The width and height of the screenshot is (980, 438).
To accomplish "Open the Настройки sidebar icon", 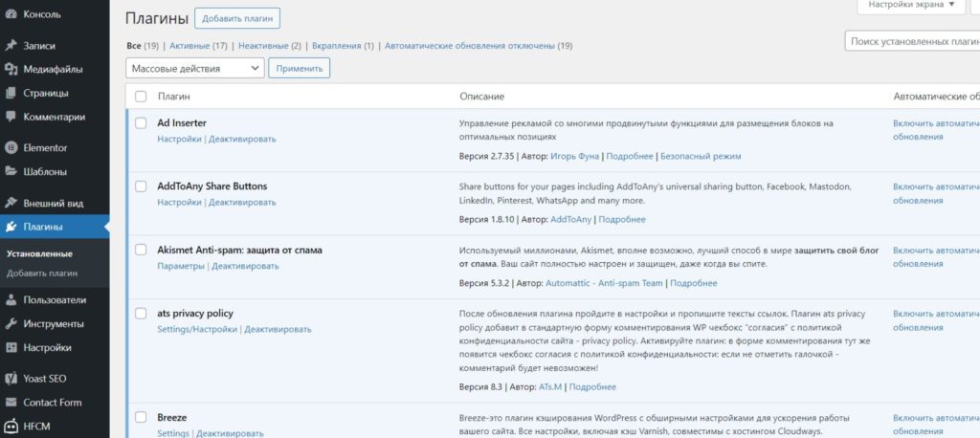I will click(x=11, y=347).
